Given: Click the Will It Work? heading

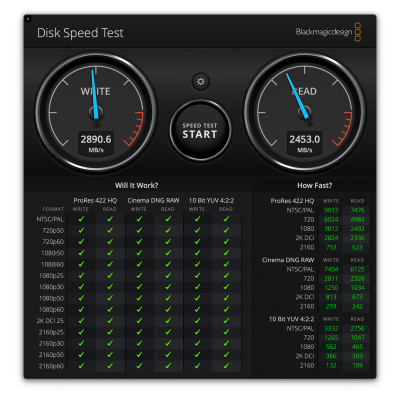Looking at the screenshot, I should [x=137, y=185].
